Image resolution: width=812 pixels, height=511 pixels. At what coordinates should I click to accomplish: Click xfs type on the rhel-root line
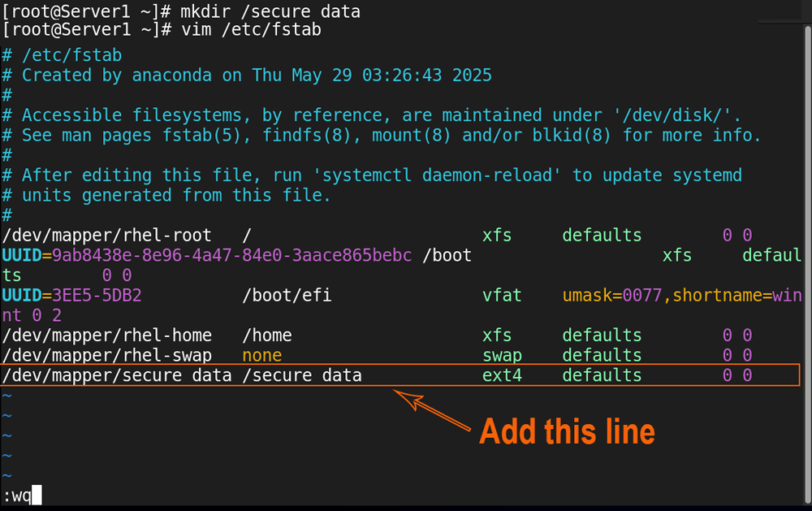coord(497,236)
